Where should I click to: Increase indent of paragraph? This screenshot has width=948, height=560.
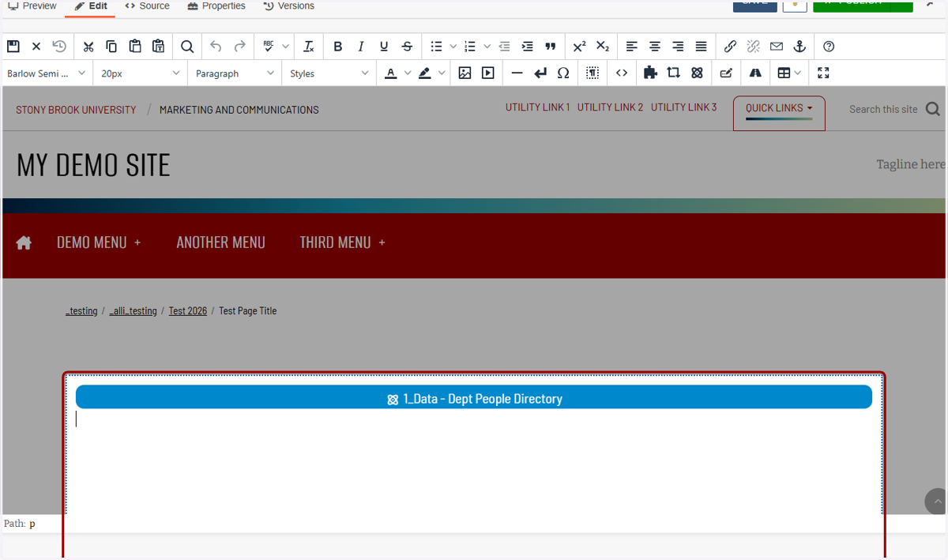[527, 47]
